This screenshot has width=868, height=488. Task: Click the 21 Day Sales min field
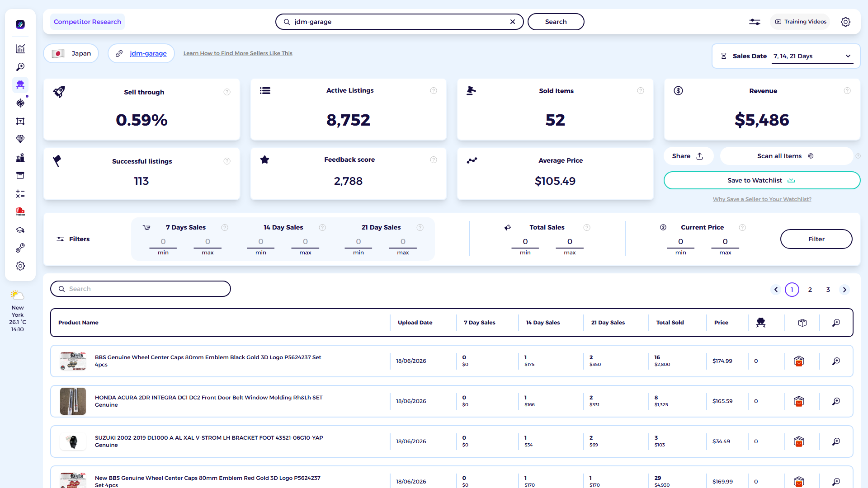click(359, 242)
